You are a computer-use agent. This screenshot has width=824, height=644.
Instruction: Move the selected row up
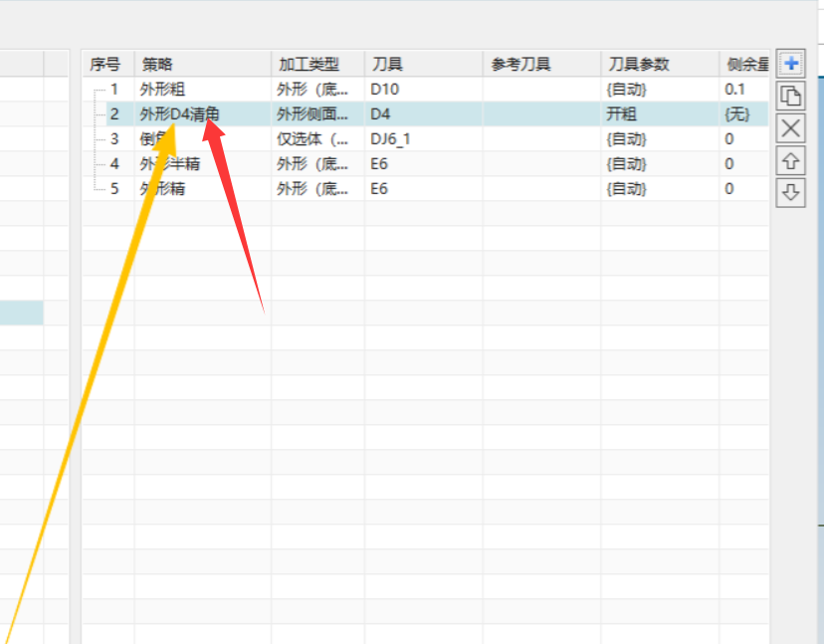(x=791, y=161)
